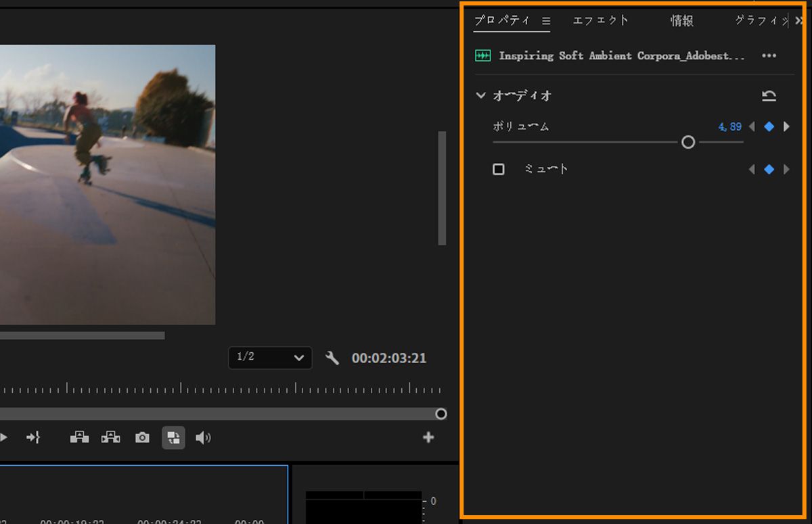Click the program monitor vertical scrollbar
This screenshot has width=812, height=524.
442,188
